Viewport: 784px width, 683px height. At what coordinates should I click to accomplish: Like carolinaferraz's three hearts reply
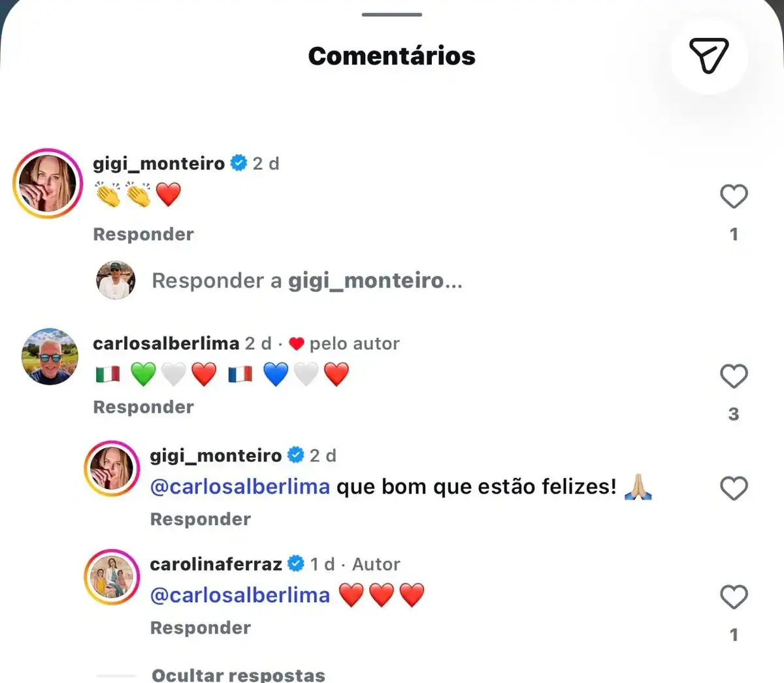click(734, 597)
